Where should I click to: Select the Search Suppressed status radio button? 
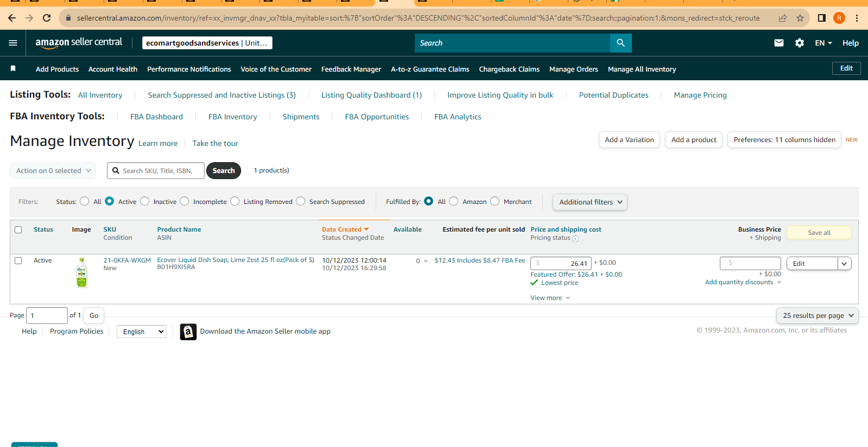pos(301,201)
